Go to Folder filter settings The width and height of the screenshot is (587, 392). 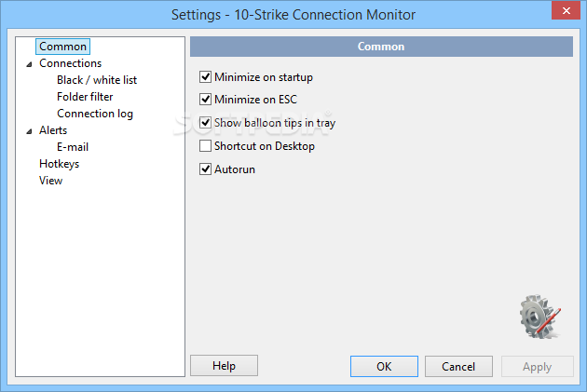[85, 97]
